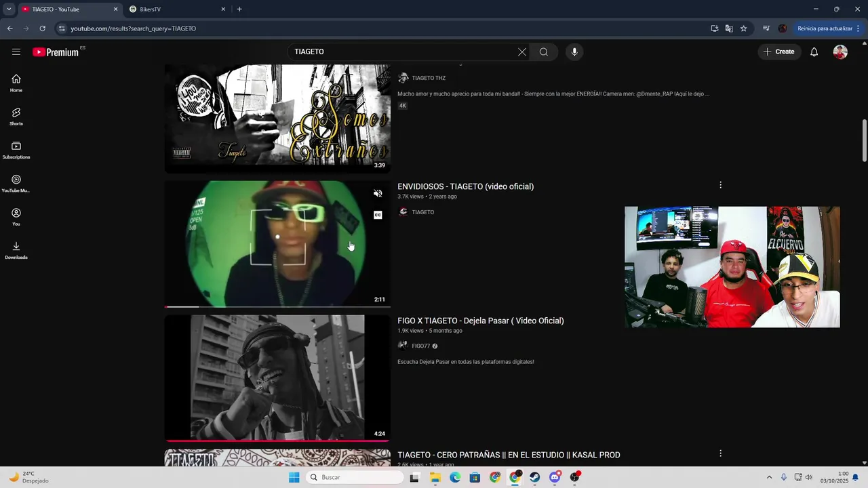The height and width of the screenshot is (488, 868).
Task: Open media controls icon in toolbar
Action: coord(766,28)
